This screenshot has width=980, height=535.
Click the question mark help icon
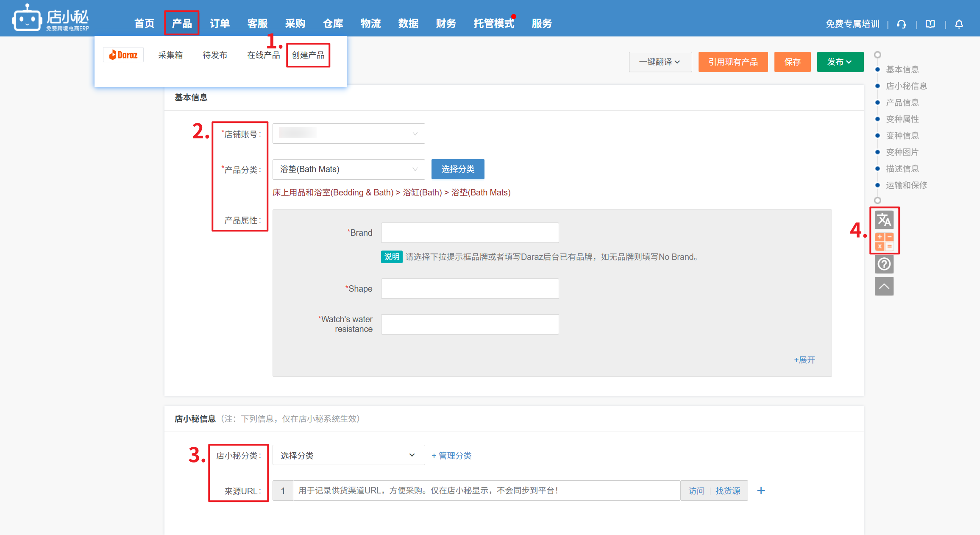click(x=884, y=264)
